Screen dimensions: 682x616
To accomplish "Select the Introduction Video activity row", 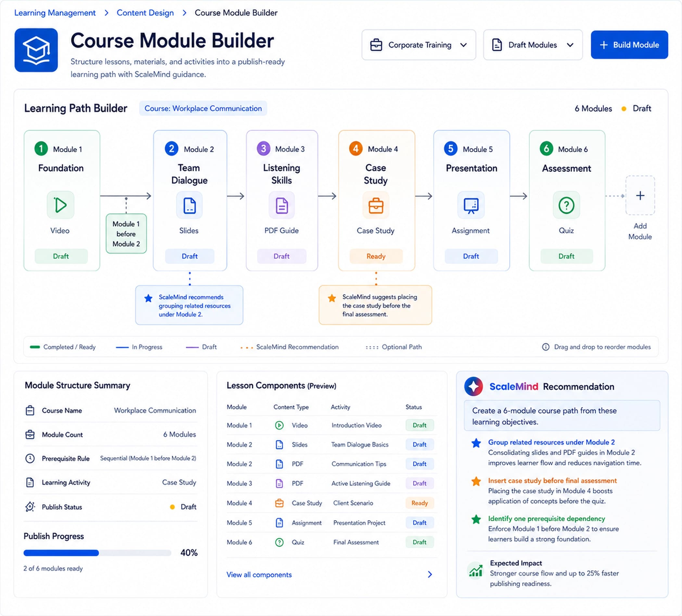I will coord(332,425).
